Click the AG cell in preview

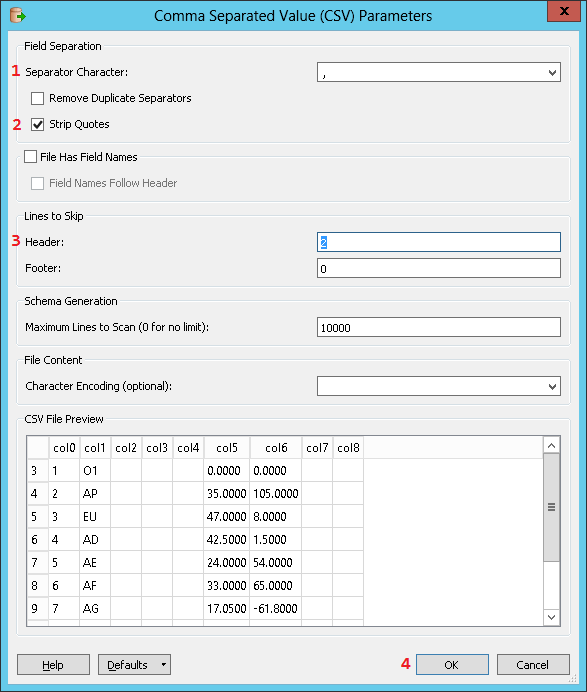pos(95,609)
